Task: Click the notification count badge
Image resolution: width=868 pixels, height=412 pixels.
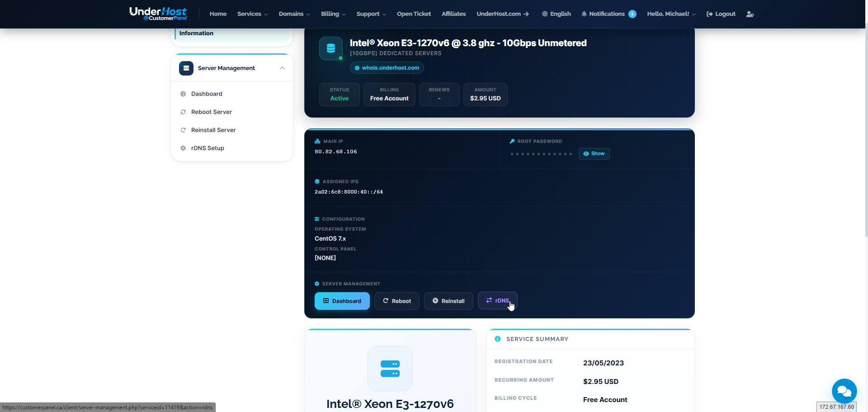Action: point(632,14)
